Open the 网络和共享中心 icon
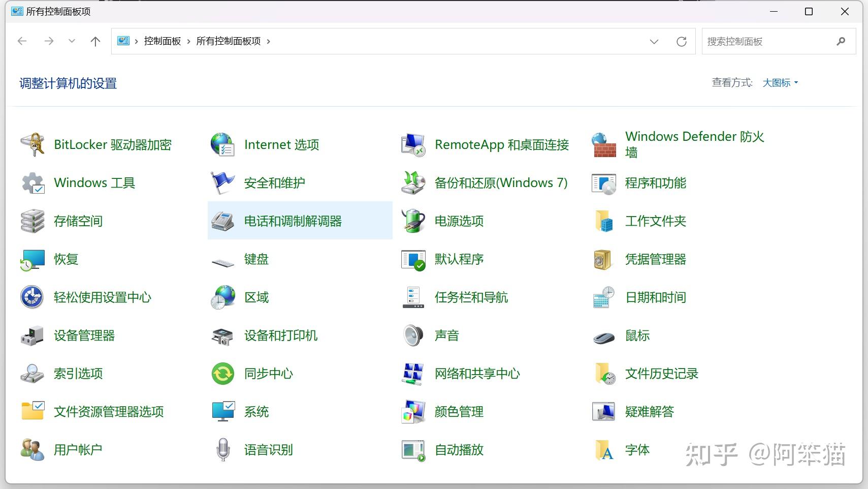 tap(413, 374)
